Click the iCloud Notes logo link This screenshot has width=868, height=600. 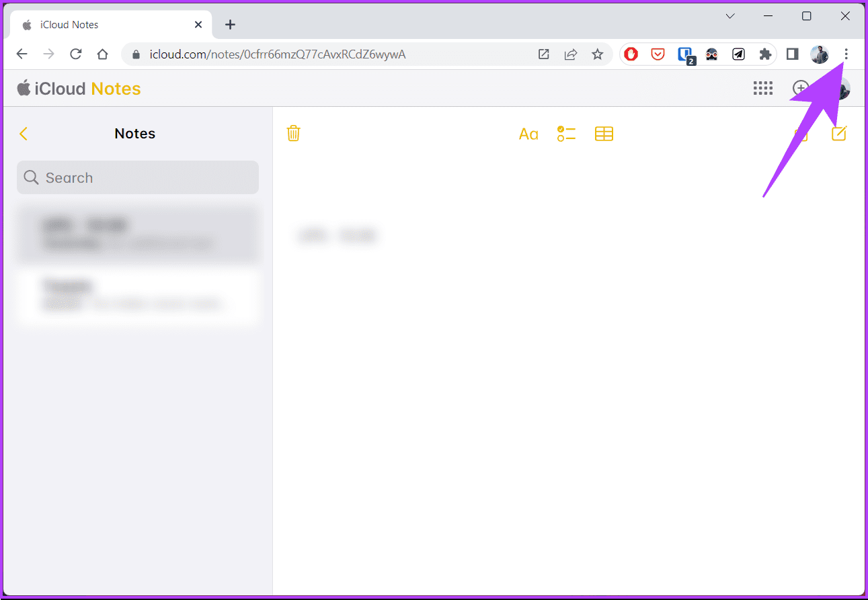point(79,89)
